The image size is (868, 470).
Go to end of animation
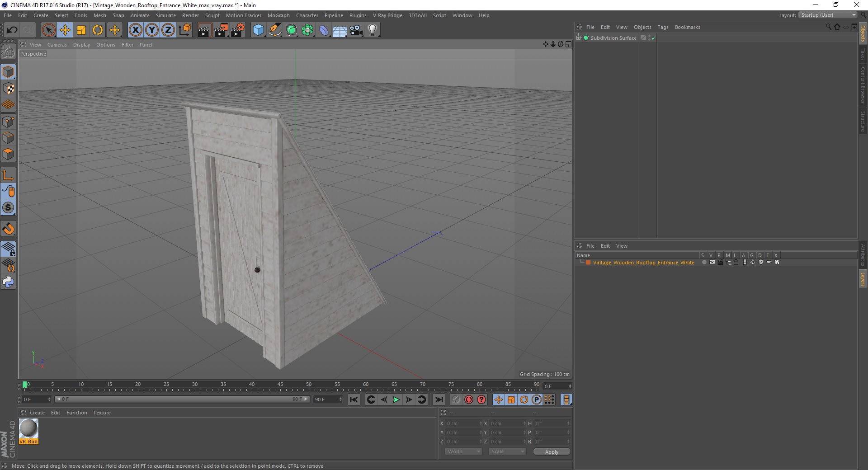[439, 399]
